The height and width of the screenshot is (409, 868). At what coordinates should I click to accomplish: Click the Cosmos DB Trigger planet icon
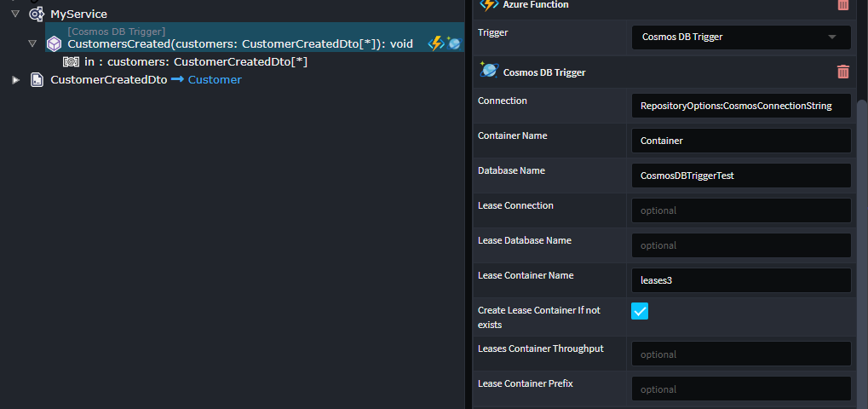pos(489,71)
